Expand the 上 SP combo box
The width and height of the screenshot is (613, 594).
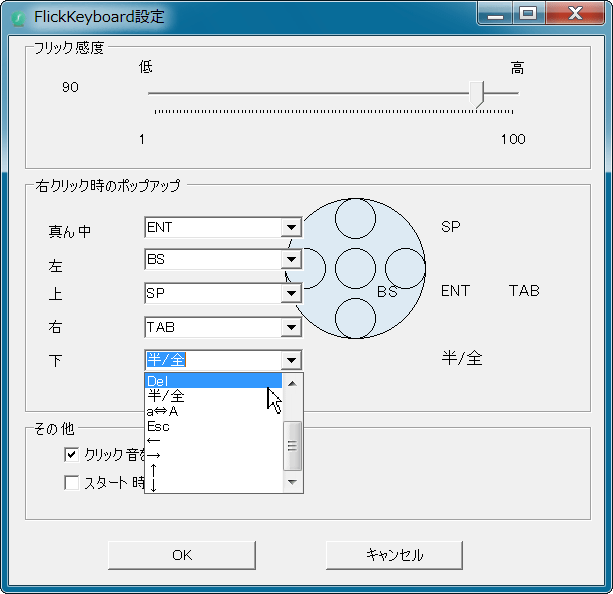(x=291, y=293)
